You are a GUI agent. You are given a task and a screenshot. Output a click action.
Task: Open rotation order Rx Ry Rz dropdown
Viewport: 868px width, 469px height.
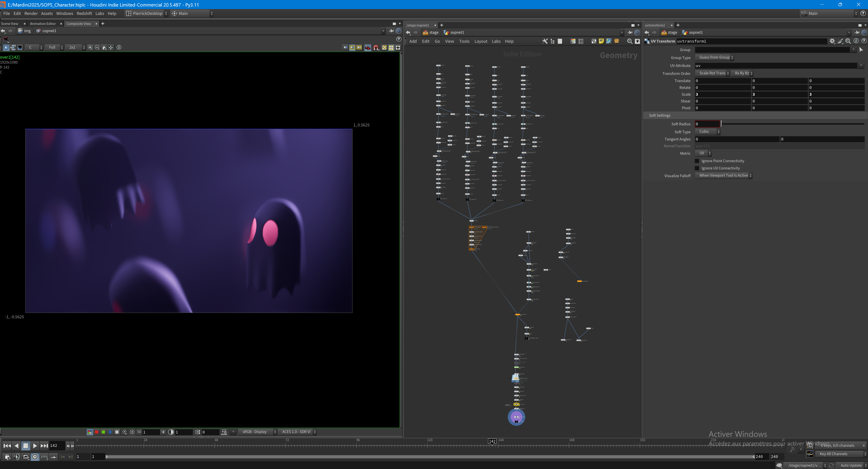point(742,73)
